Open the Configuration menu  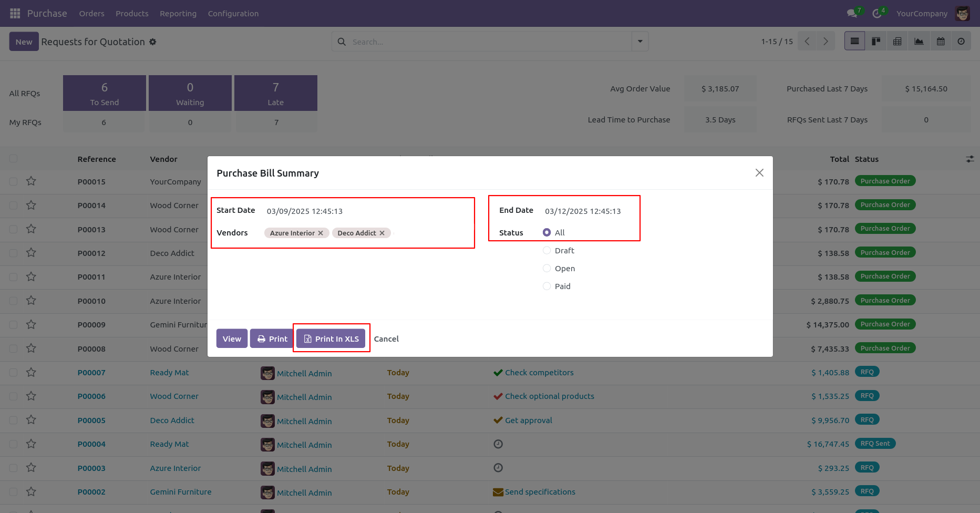(233, 13)
